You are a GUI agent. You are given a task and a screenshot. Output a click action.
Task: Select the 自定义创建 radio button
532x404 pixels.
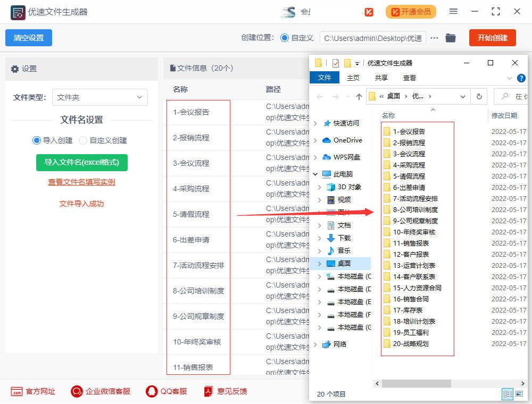pyautogui.click(x=82, y=140)
